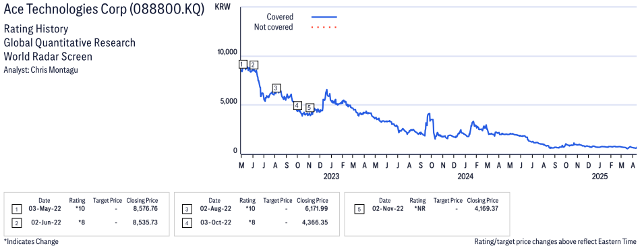Click the 2023 year label on axis

pyautogui.click(x=331, y=177)
